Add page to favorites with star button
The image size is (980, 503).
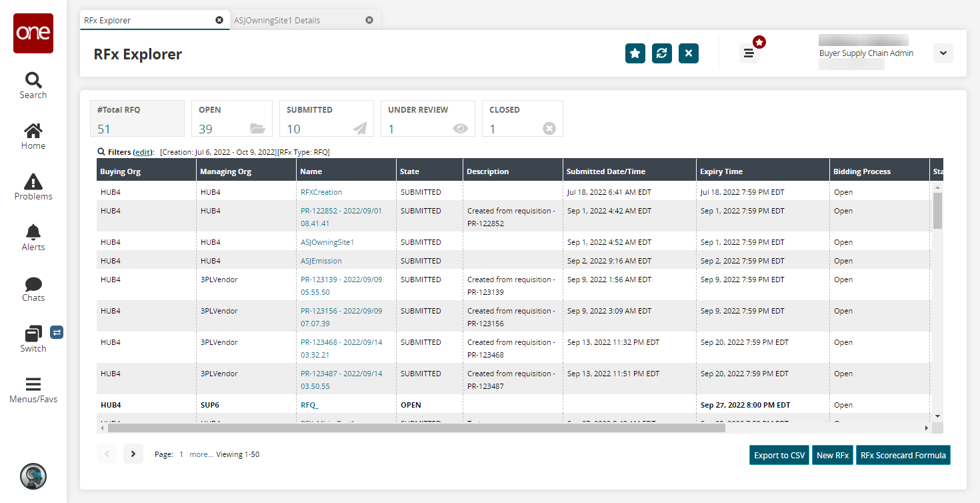pyautogui.click(x=635, y=53)
